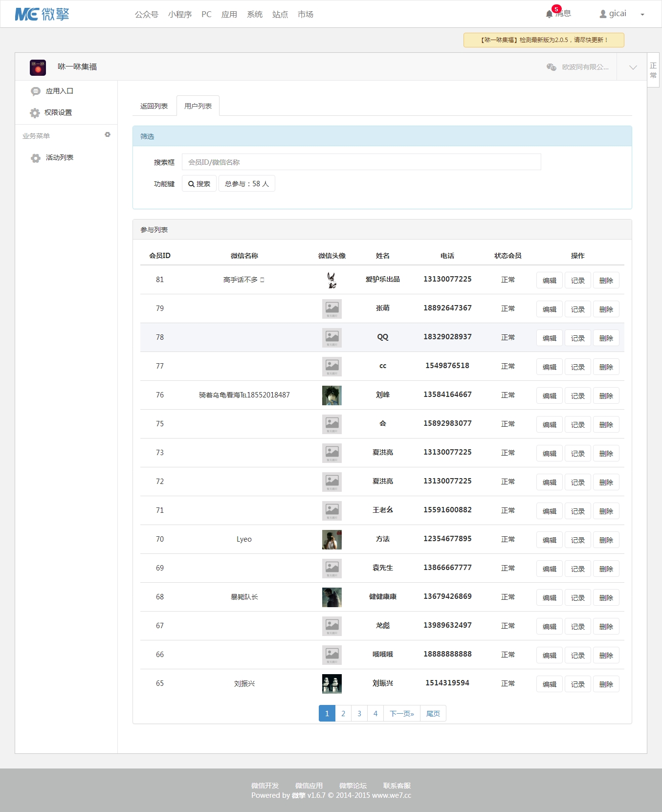Click the gicai user avatar icon
The image size is (662, 812).
click(603, 14)
